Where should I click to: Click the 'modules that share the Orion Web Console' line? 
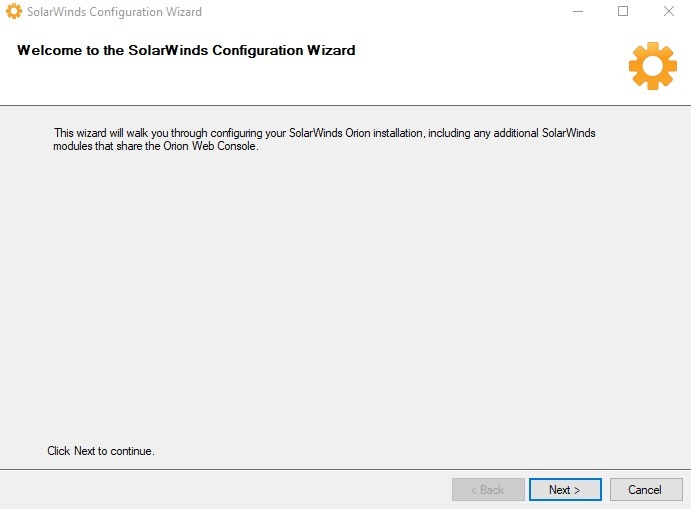point(156,146)
